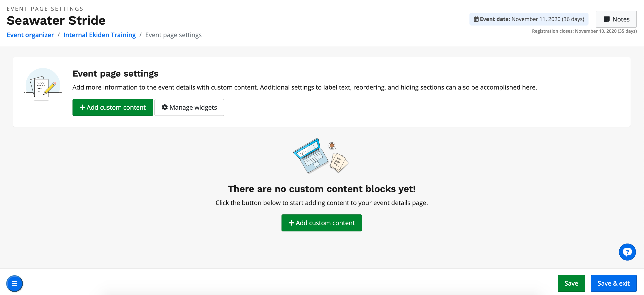644x295 pixels.
Task: Click the calendar icon beside Event date
Action: [x=476, y=19]
